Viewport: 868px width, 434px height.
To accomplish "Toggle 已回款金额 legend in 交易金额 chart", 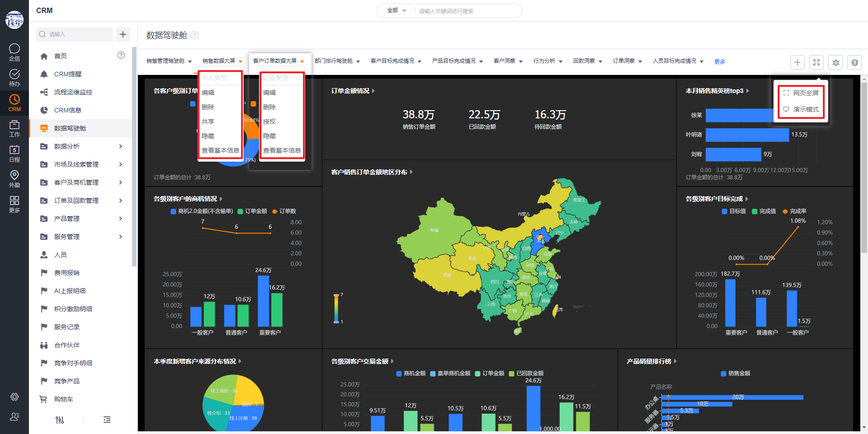I will click(526, 373).
